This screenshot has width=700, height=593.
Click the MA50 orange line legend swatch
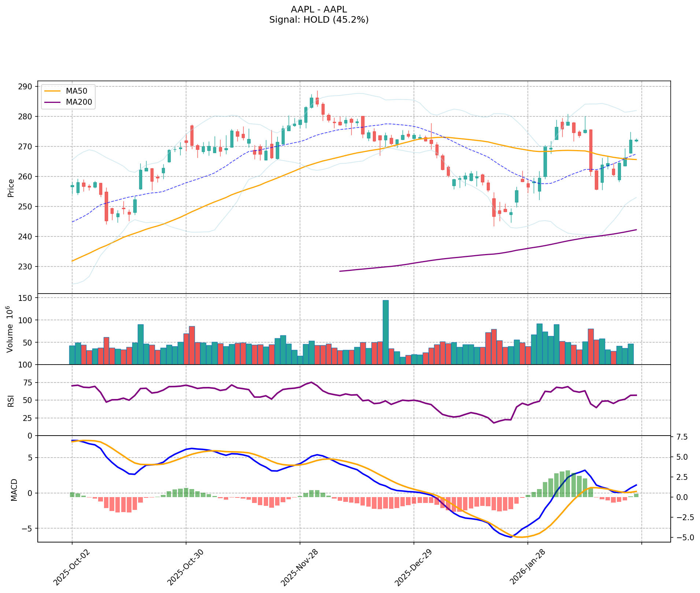(52, 91)
